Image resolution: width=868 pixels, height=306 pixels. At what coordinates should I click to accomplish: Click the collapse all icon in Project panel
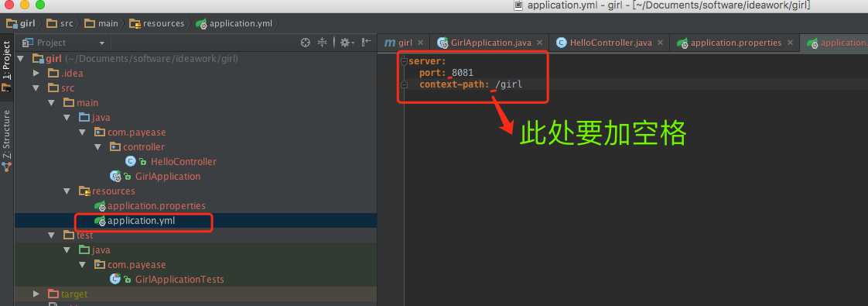[x=323, y=43]
